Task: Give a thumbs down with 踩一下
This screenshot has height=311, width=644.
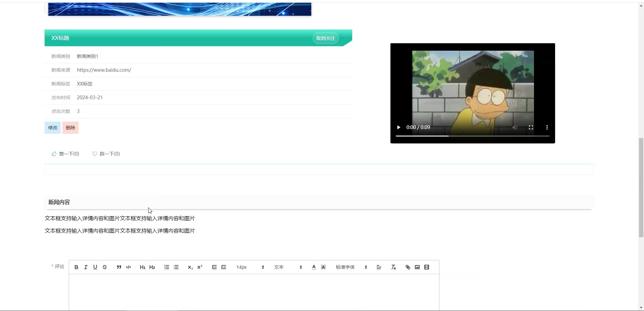Action: 106,154
